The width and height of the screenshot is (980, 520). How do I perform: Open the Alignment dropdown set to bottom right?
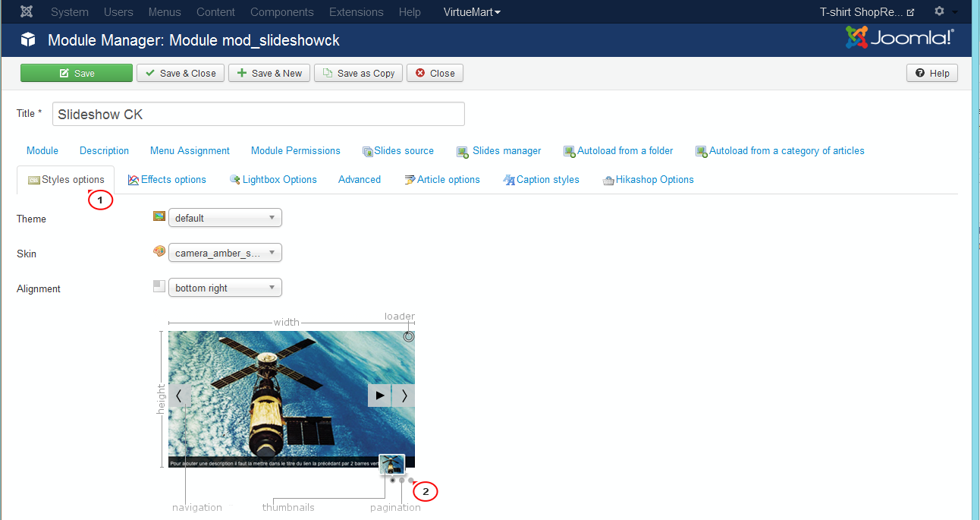pos(225,288)
